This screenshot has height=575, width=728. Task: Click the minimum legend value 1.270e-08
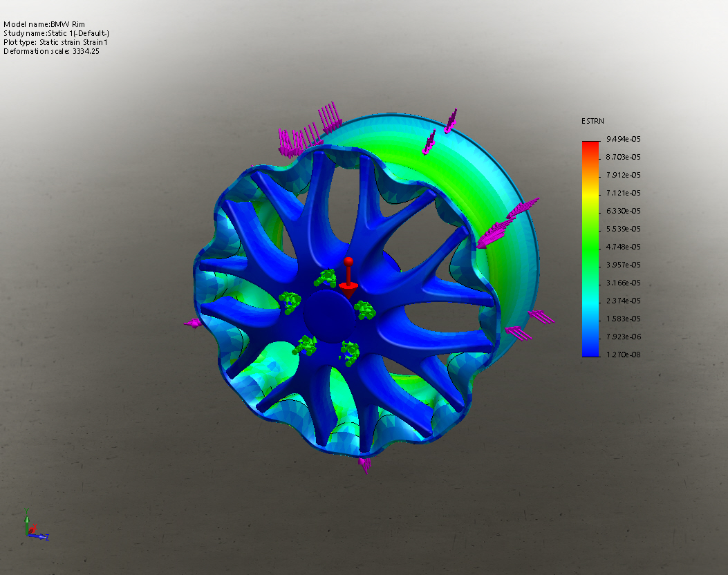point(623,355)
